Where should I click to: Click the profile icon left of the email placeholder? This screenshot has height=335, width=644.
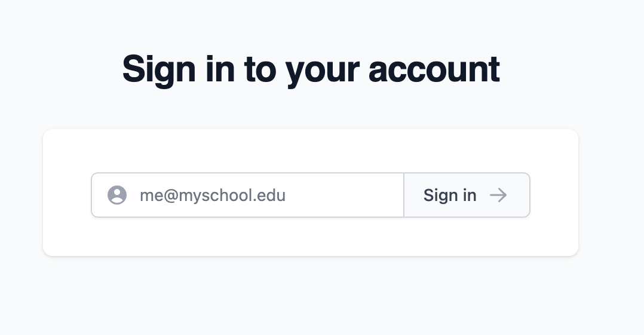point(117,195)
